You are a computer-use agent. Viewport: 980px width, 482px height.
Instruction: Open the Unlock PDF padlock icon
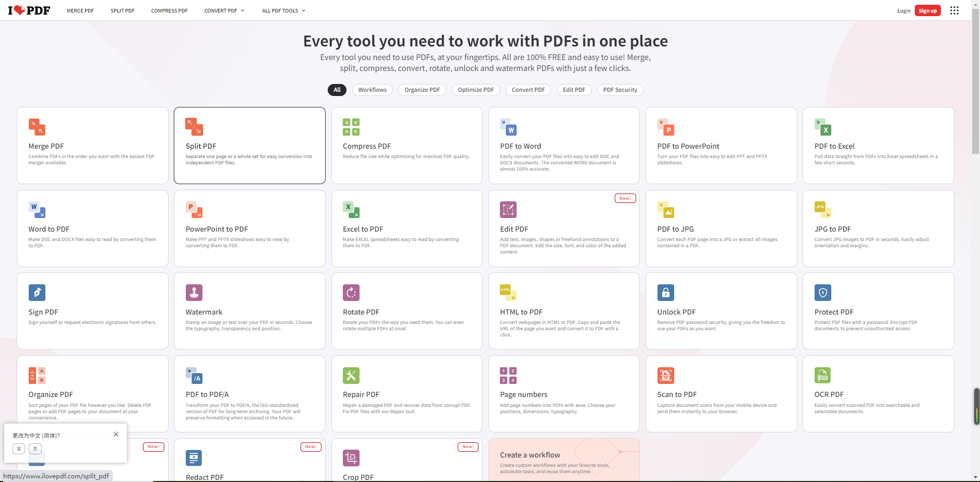pyautogui.click(x=666, y=293)
